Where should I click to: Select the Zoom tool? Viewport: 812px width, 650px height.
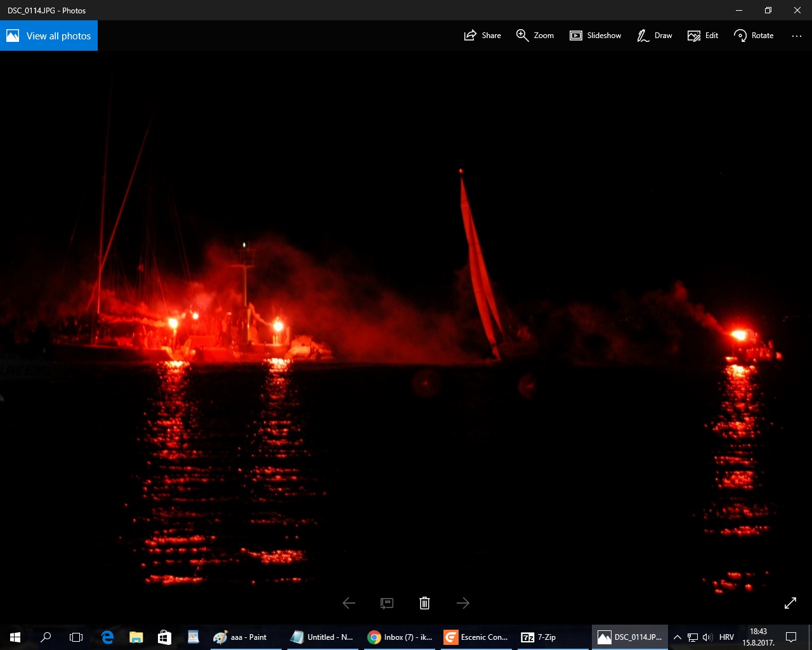[534, 36]
